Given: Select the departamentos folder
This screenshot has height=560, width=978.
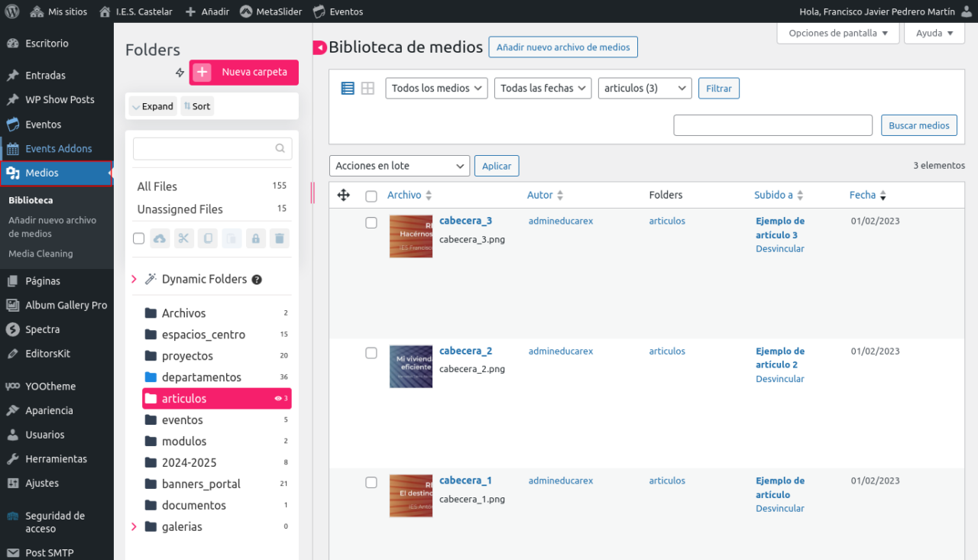Looking at the screenshot, I should click(201, 377).
